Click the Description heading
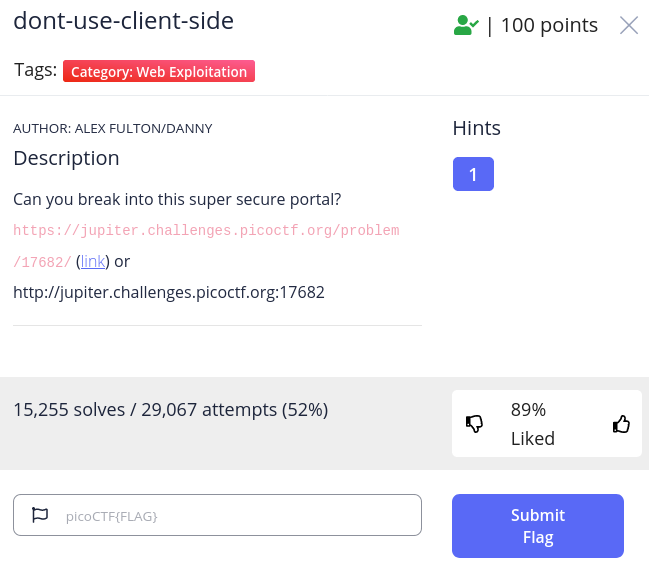 66,158
